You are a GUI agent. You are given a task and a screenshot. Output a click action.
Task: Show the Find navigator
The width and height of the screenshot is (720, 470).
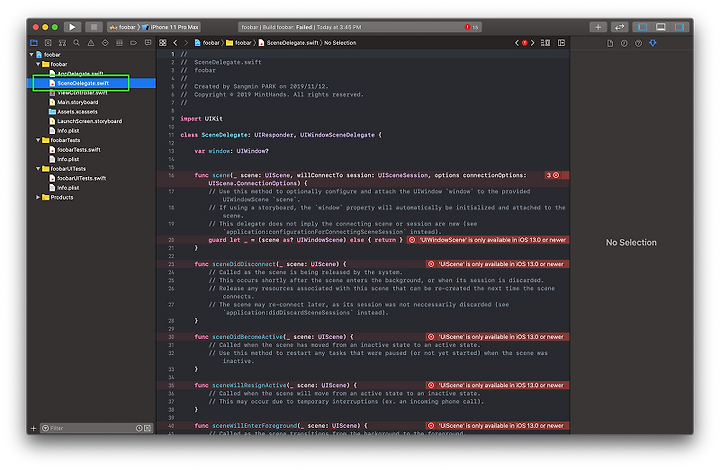click(x=77, y=43)
